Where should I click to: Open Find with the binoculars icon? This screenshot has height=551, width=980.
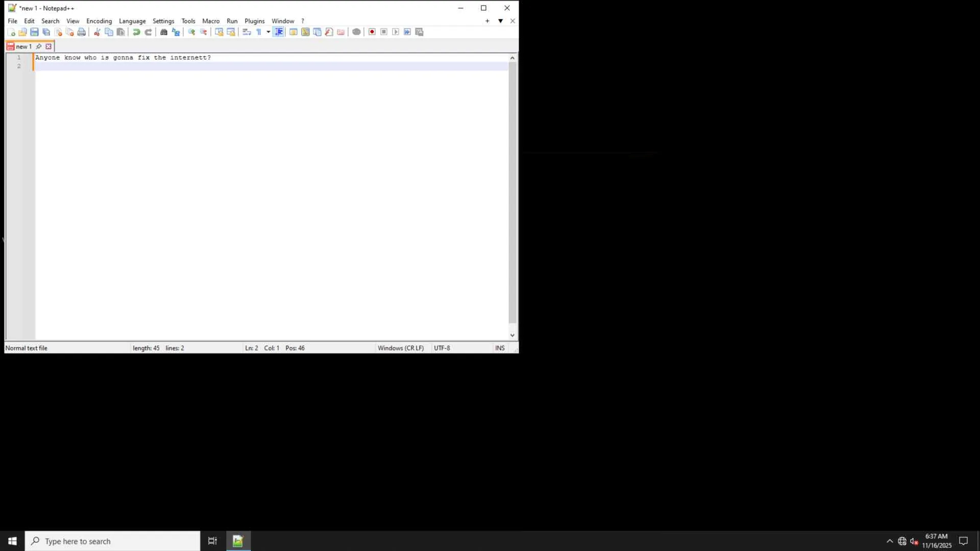click(x=164, y=32)
